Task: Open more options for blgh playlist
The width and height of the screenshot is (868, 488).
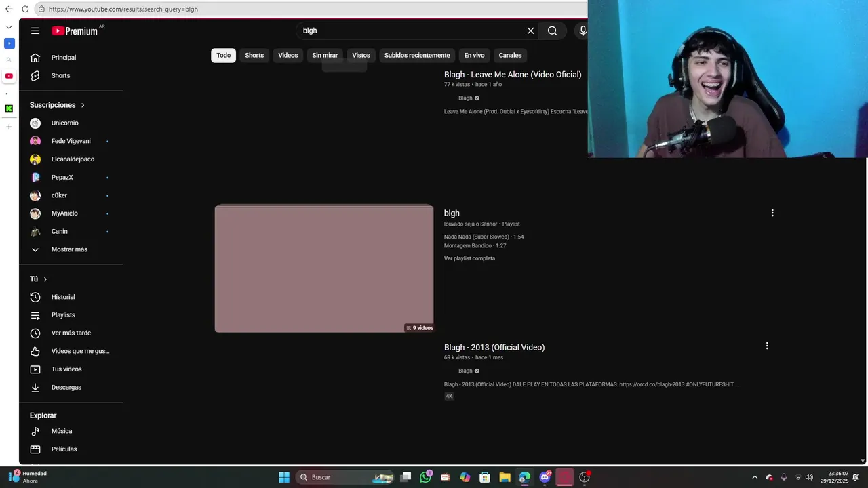Action: 772,213
